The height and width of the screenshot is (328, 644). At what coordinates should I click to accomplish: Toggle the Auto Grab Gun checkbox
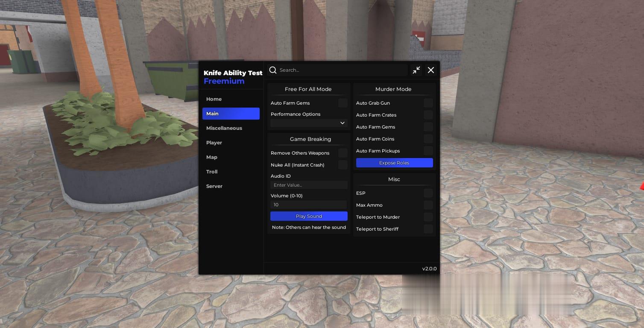pyautogui.click(x=428, y=103)
